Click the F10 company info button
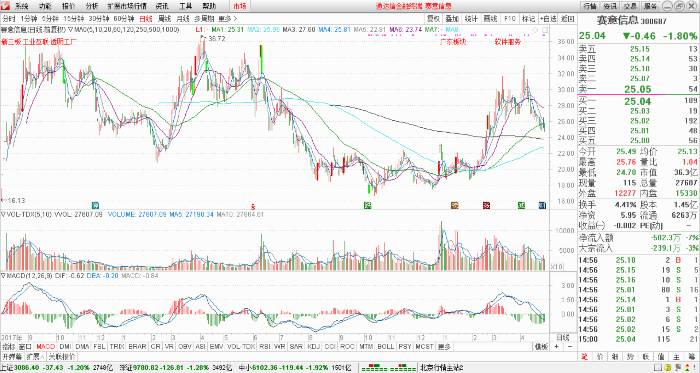The width and height of the screenshot is (700, 373). pyautogui.click(x=510, y=19)
